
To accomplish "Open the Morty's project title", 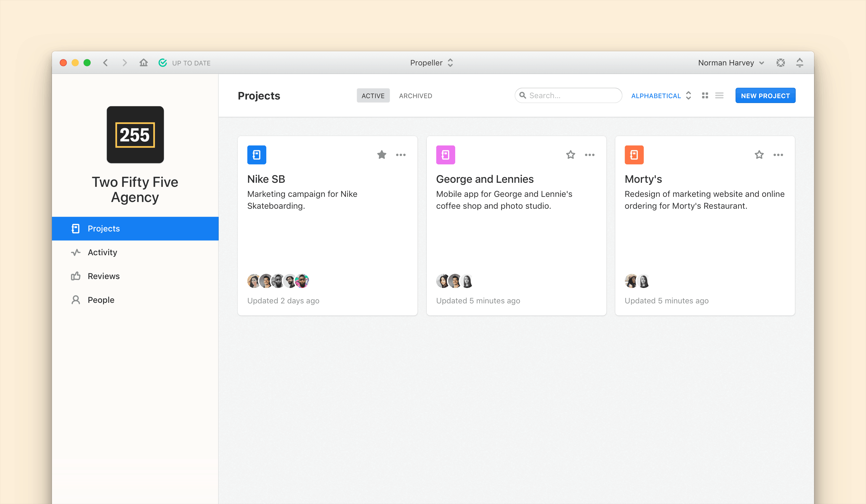I will (643, 179).
